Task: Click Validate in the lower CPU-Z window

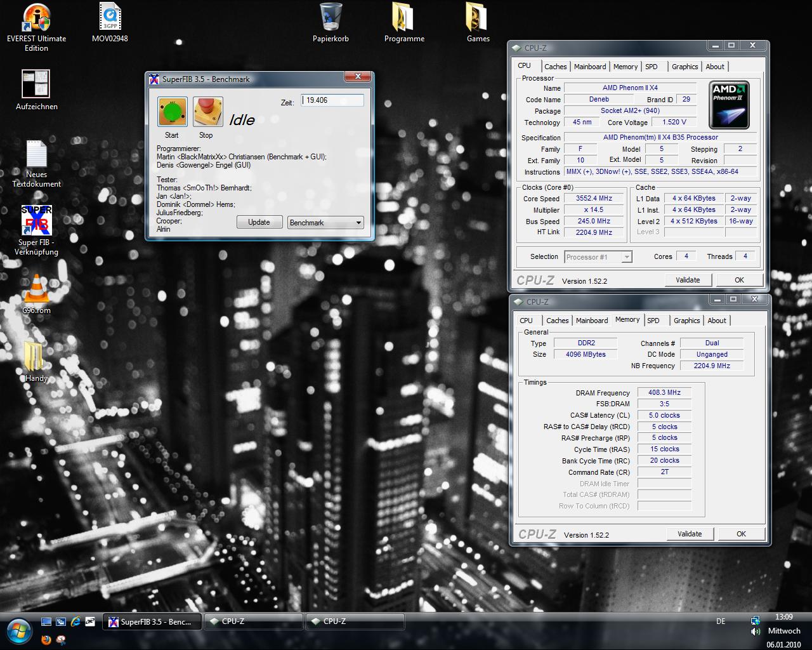Action: [690, 534]
